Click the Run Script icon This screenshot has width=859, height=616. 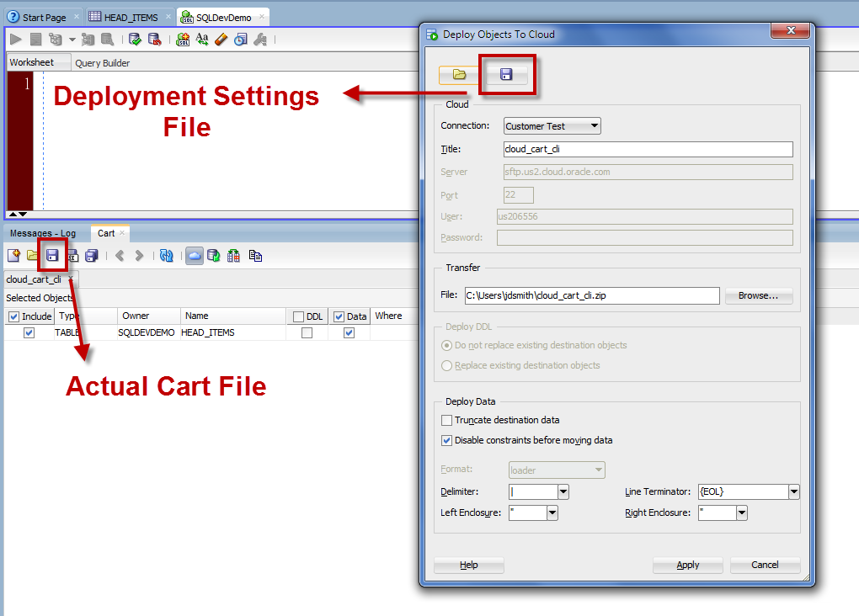pos(35,40)
